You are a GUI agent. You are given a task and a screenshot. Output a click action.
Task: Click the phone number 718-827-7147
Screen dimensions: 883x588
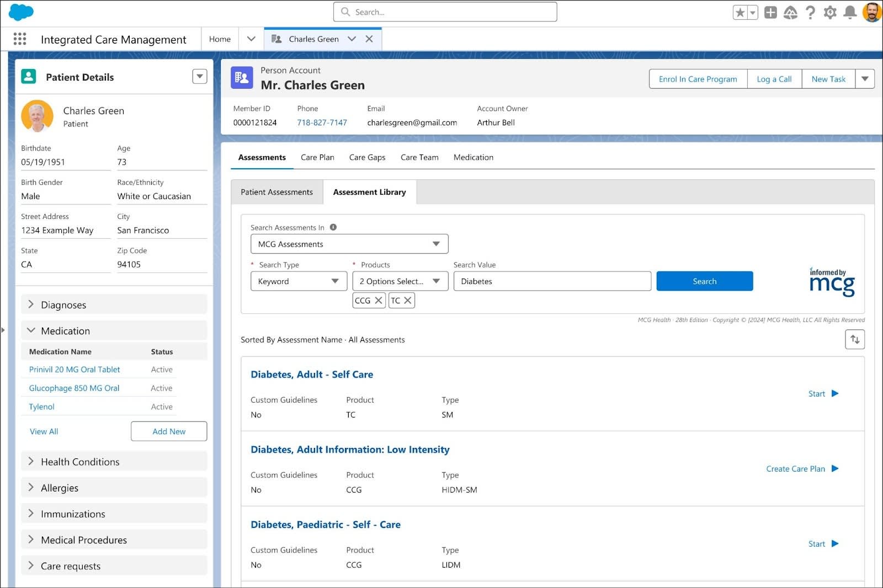tap(322, 122)
